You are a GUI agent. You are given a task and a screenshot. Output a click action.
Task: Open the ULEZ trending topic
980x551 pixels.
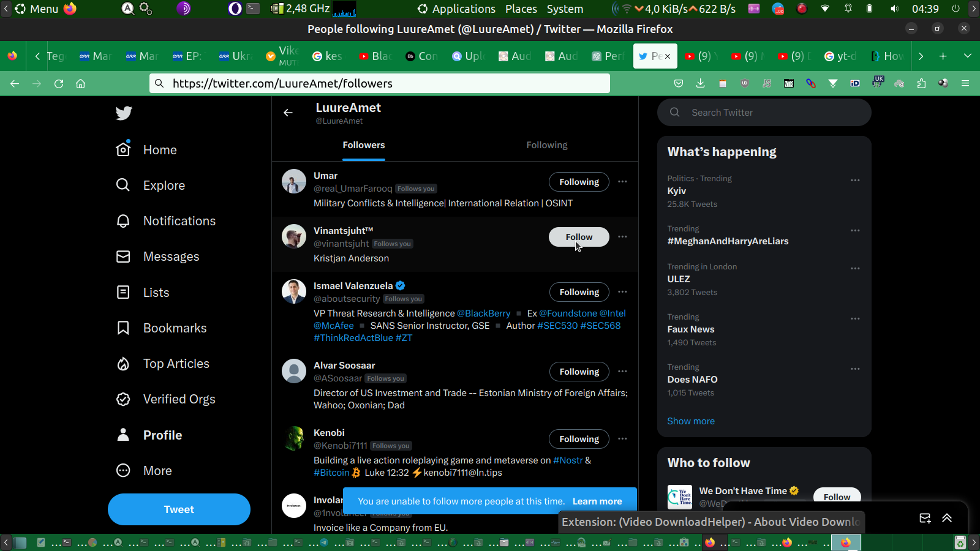679,279
